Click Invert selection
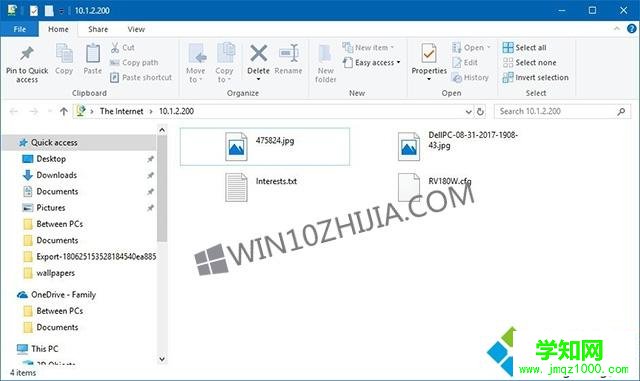Screen dimensions: 640x381 pos(536,78)
